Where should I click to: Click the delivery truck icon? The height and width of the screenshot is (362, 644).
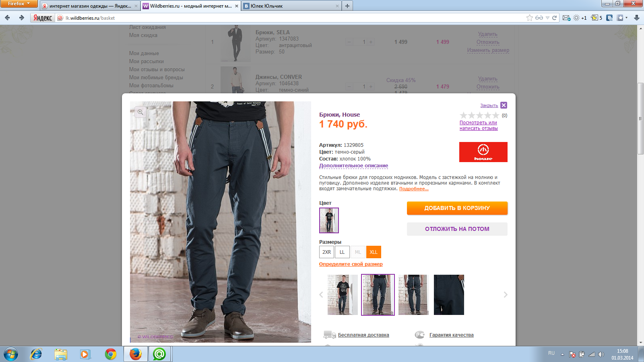(330, 335)
